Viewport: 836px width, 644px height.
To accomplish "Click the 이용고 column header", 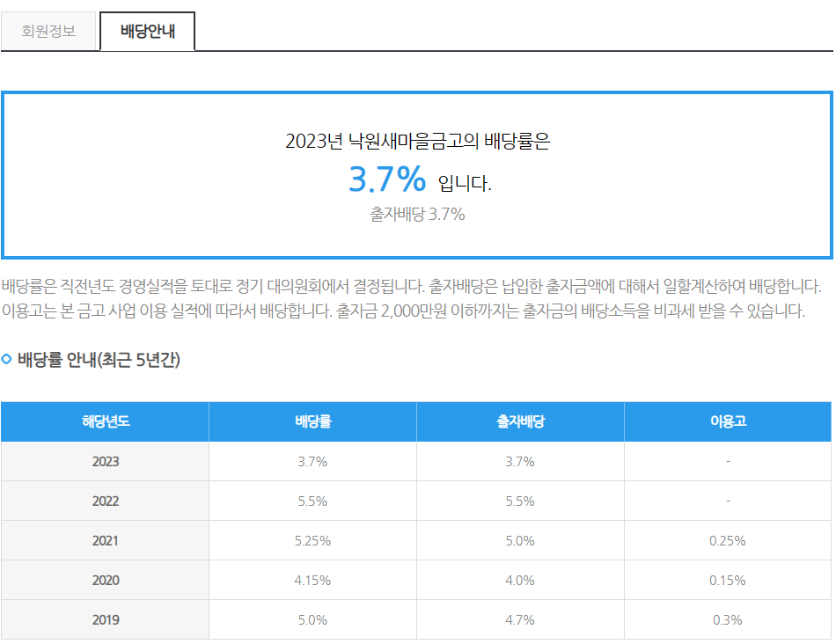I will (728, 421).
